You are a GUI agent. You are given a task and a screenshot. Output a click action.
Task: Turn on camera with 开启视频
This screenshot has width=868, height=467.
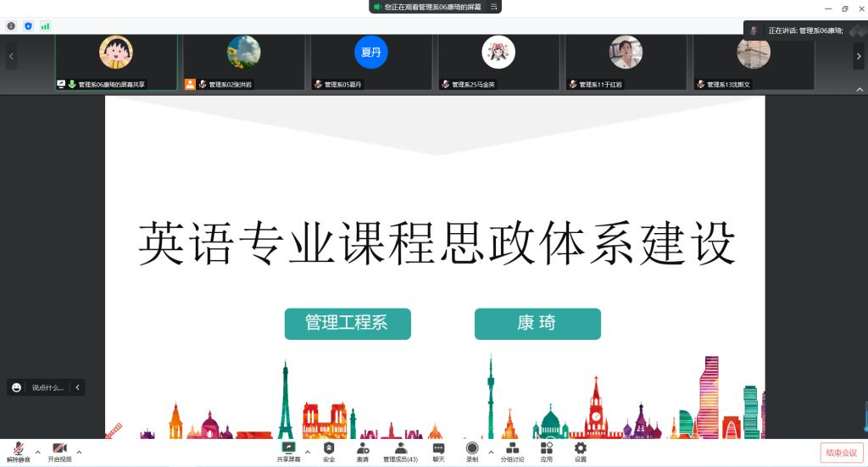[59, 452]
